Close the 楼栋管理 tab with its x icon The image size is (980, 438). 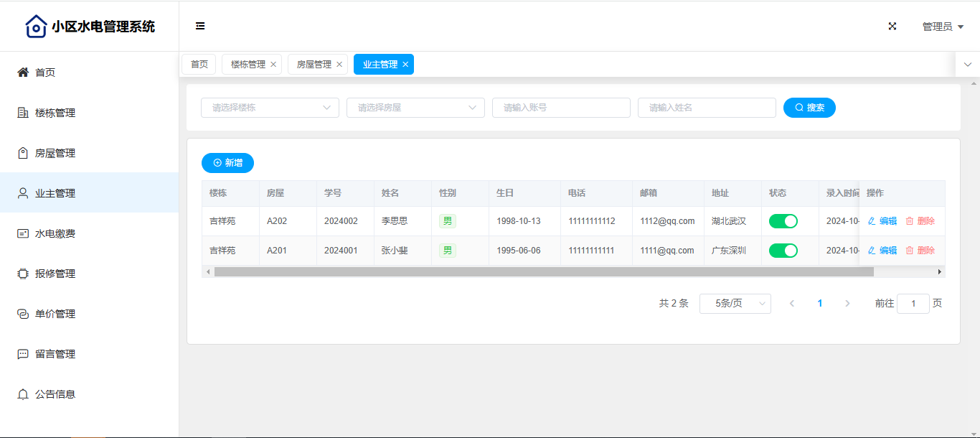tap(273, 65)
